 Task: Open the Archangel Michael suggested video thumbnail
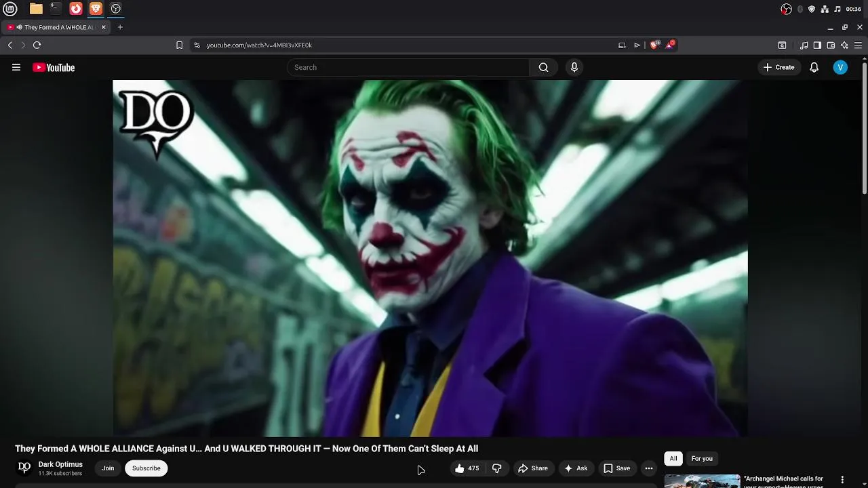[x=702, y=481]
